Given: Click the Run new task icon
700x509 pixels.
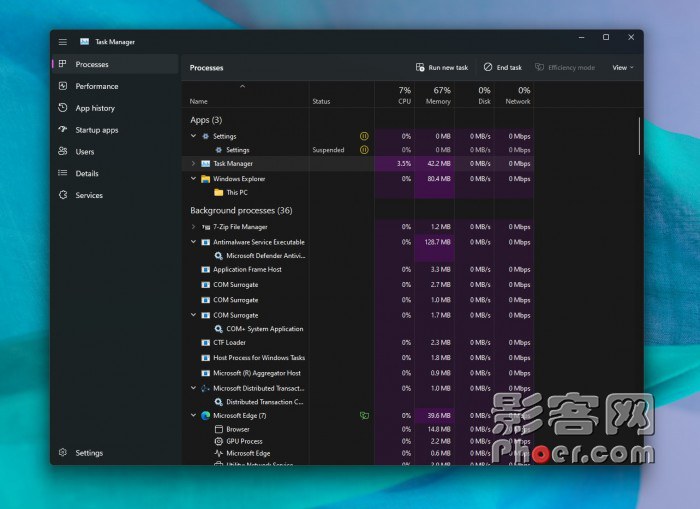Looking at the screenshot, I should (420, 67).
